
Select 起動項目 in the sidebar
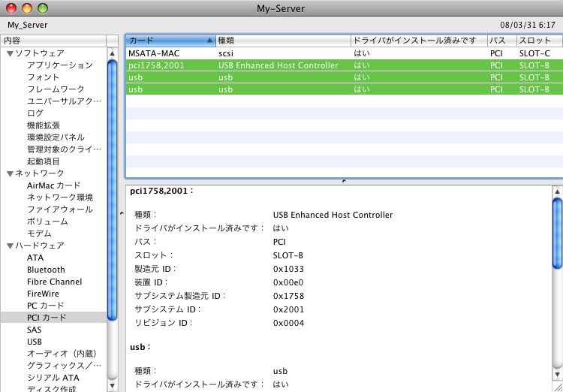click(x=44, y=161)
